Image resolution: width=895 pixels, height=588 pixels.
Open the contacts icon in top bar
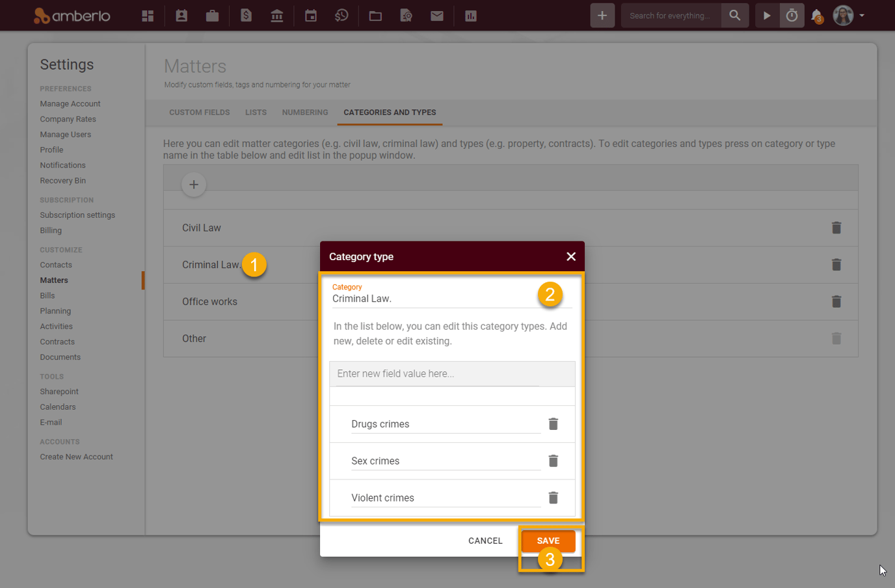tap(181, 16)
